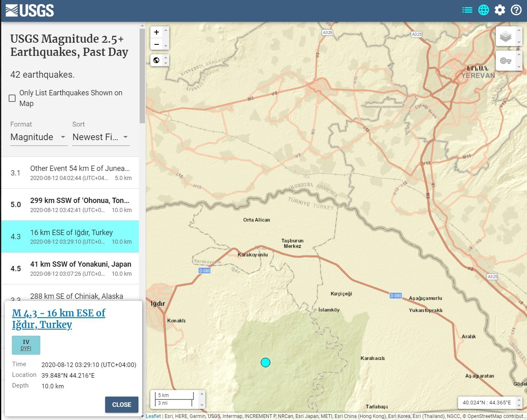
Task: Open the Leaflet attribution link
Action: coord(154,416)
